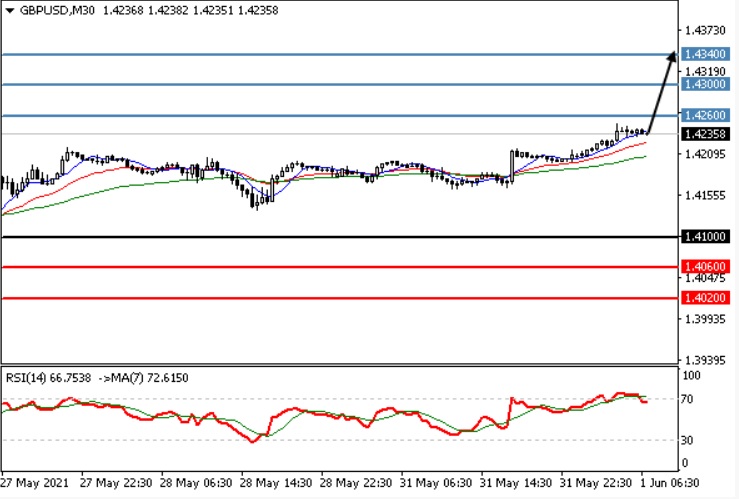
Task: Click the 1.43730 axis price value
Action: (705, 31)
